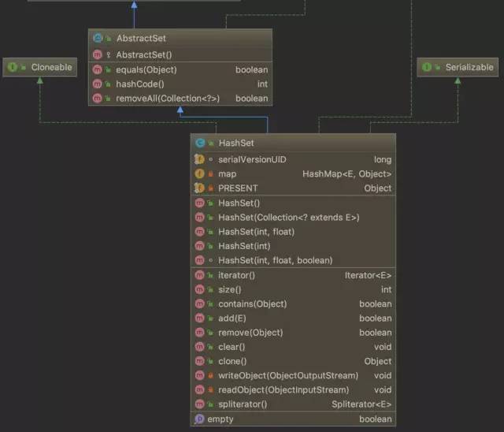The height and width of the screenshot is (432, 504).
Task: Click method icon beside contains(Object)
Action: tap(199, 304)
